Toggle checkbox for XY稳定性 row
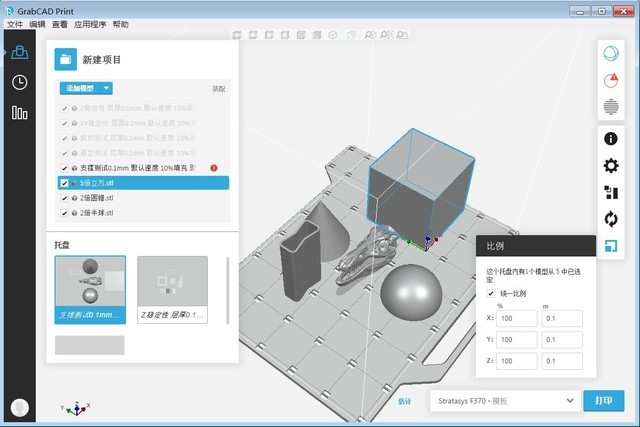 pyautogui.click(x=64, y=123)
